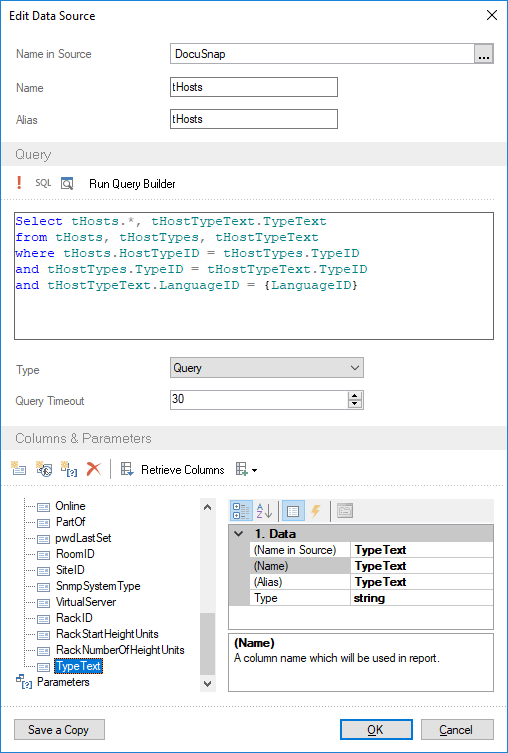
Task: Click the New Column icon
Action: 19,469
